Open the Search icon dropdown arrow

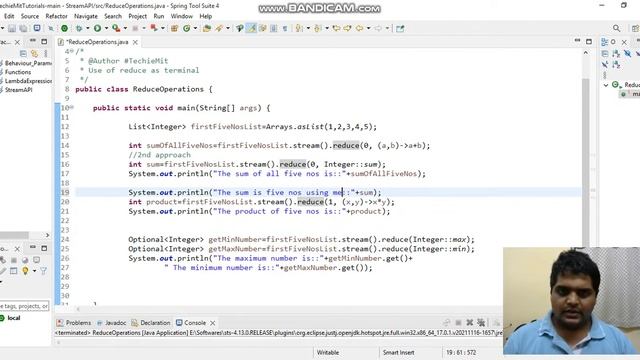click(228, 28)
